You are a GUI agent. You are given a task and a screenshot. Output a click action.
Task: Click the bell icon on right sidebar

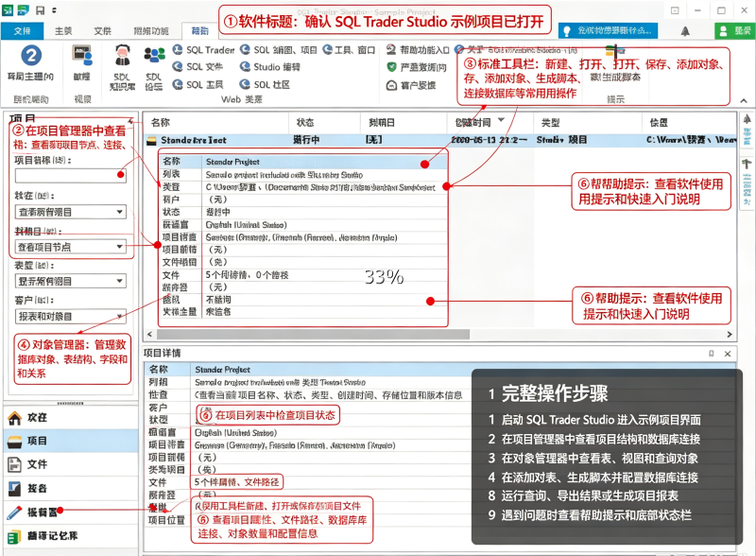[747, 119]
